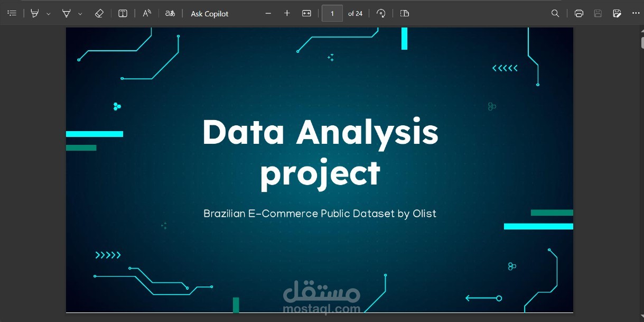Screen dimensions: 644x322
Task: Click the 'of 24' page count text
Action: [356, 14]
